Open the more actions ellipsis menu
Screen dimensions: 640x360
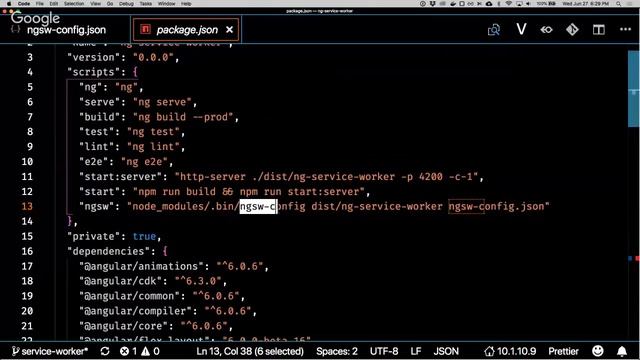(625, 29)
